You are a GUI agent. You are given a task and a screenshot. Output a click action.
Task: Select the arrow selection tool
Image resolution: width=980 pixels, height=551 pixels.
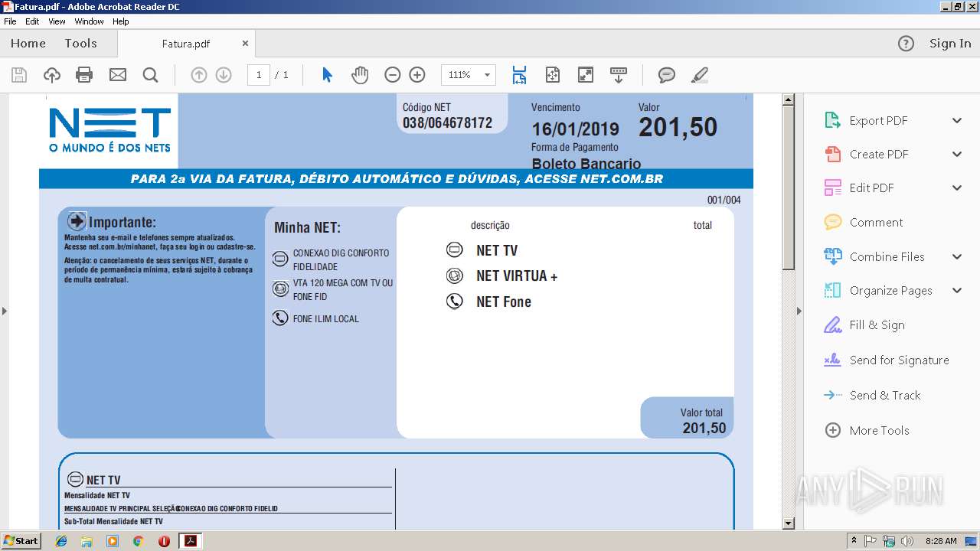point(328,75)
